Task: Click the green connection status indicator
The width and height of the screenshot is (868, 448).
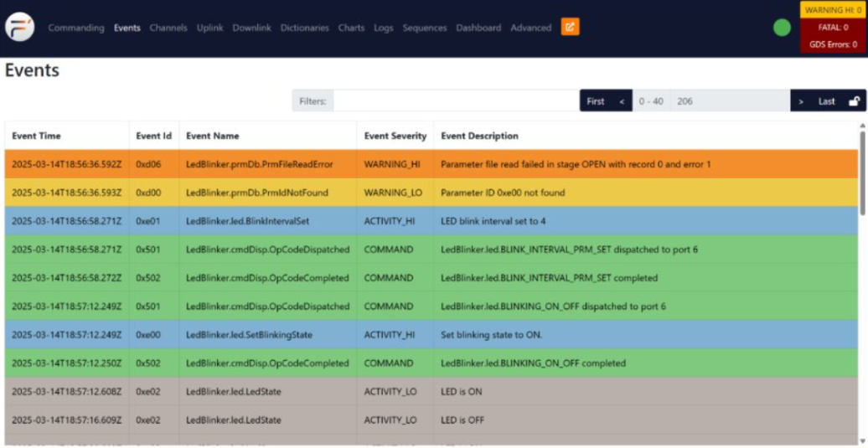Action: (782, 28)
